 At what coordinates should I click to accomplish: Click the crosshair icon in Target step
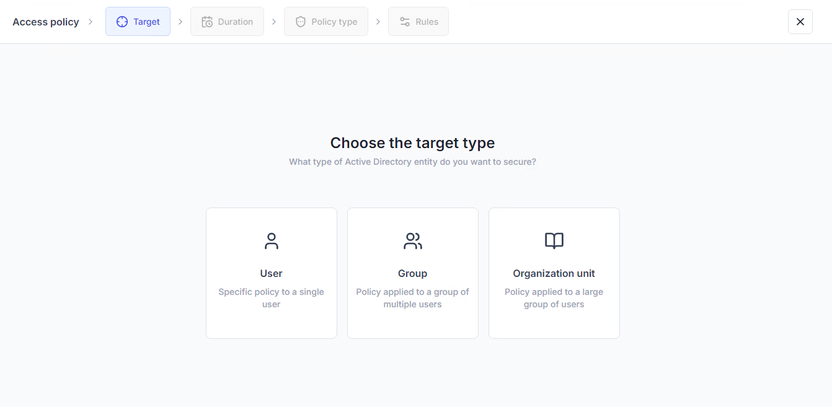122,22
